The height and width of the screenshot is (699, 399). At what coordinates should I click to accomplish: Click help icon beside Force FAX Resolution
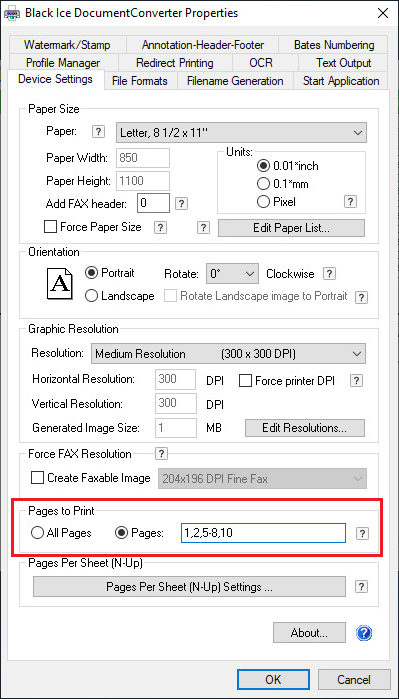(x=161, y=454)
